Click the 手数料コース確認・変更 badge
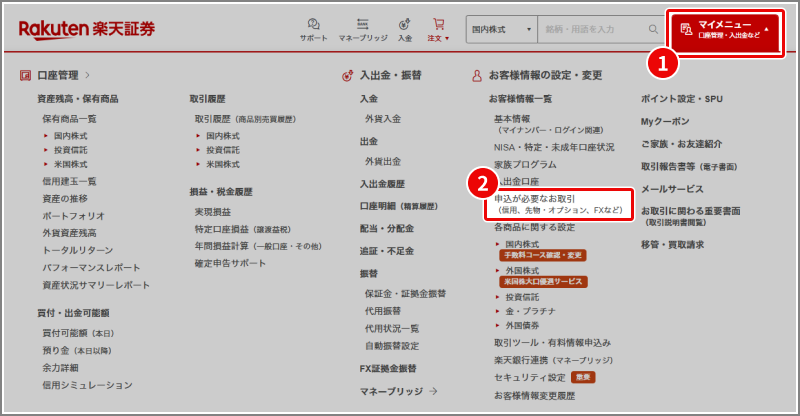This screenshot has height=416, width=800. tap(543, 255)
